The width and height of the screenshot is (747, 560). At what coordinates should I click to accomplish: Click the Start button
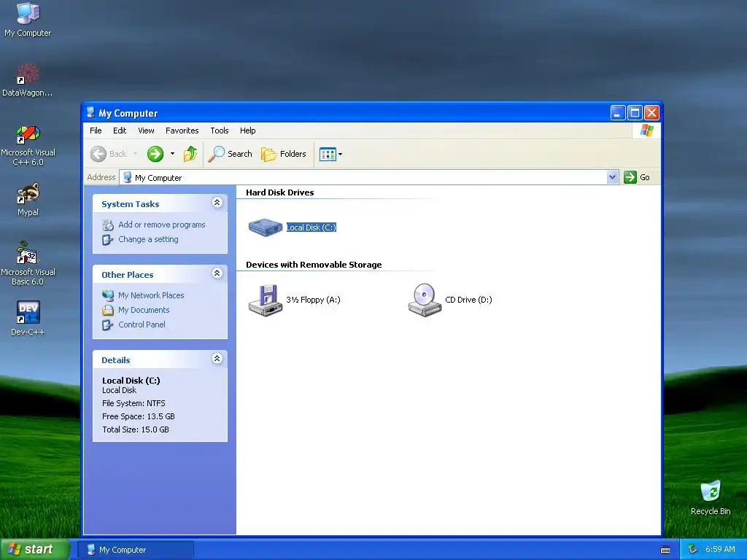35,549
